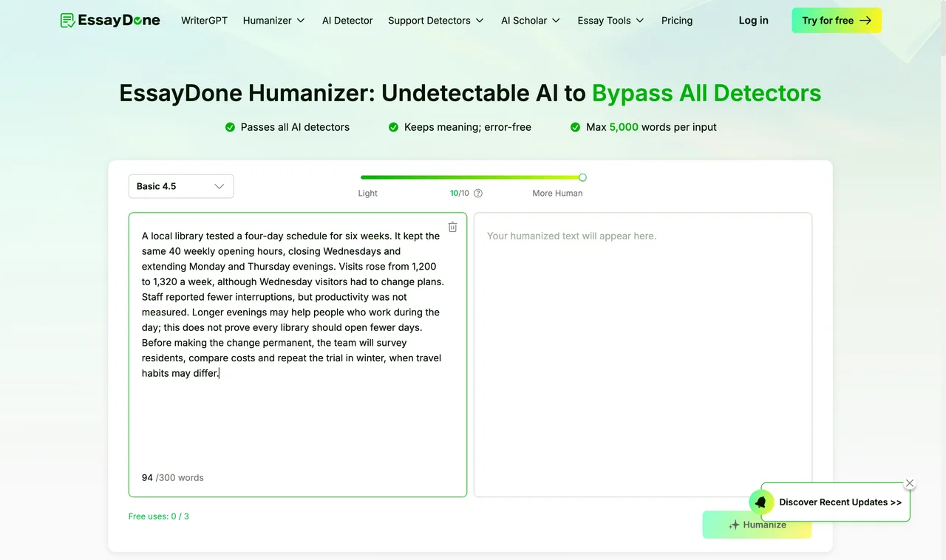The image size is (946, 560).
Task: Go to the Pricing page
Action: 677,21
